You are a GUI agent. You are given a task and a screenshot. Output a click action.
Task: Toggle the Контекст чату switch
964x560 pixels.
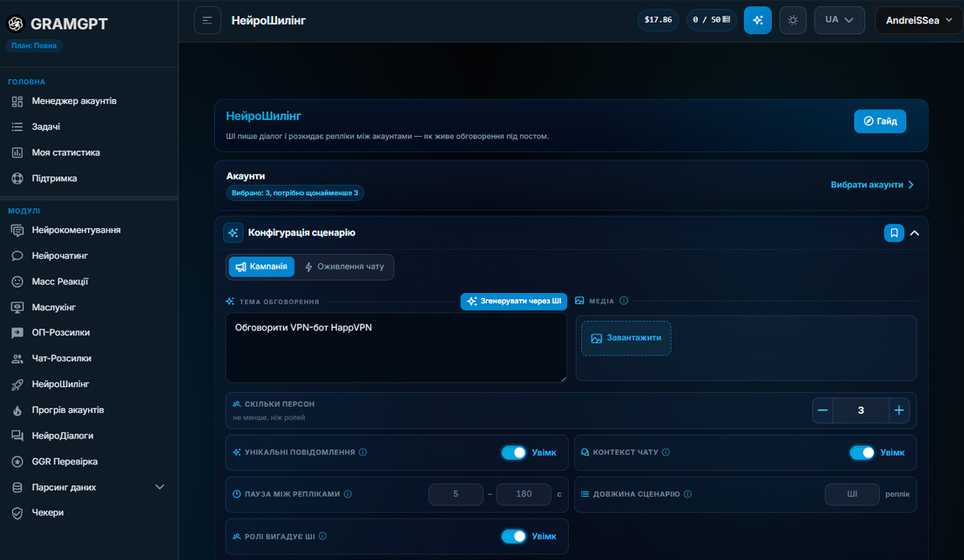click(862, 453)
